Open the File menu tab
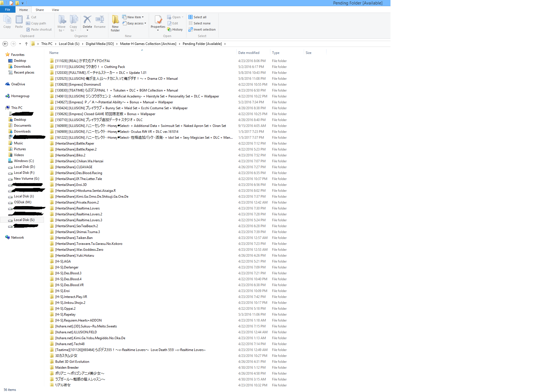Image resolution: width=539 pixels, height=392 pixels. [x=8, y=10]
